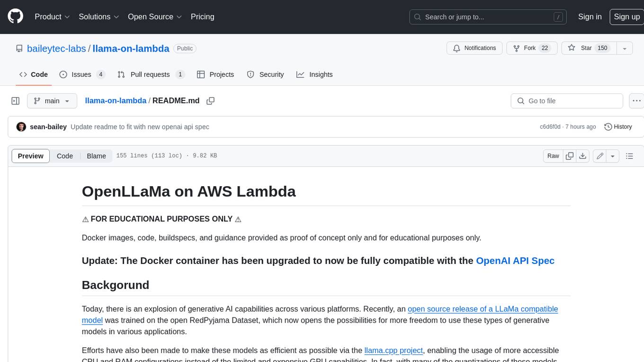Open the Security tab

tap(265, 74)
